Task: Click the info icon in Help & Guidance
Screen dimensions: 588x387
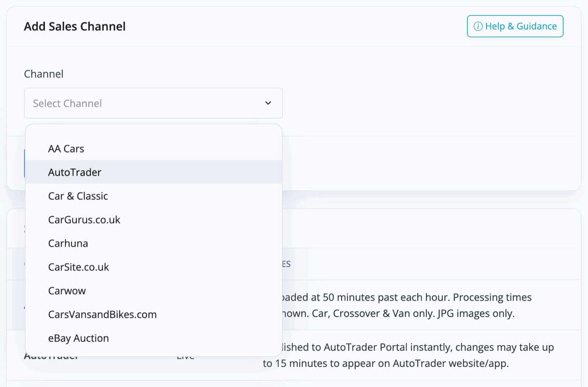Action: pyautogui.click(x=478, y=26)
